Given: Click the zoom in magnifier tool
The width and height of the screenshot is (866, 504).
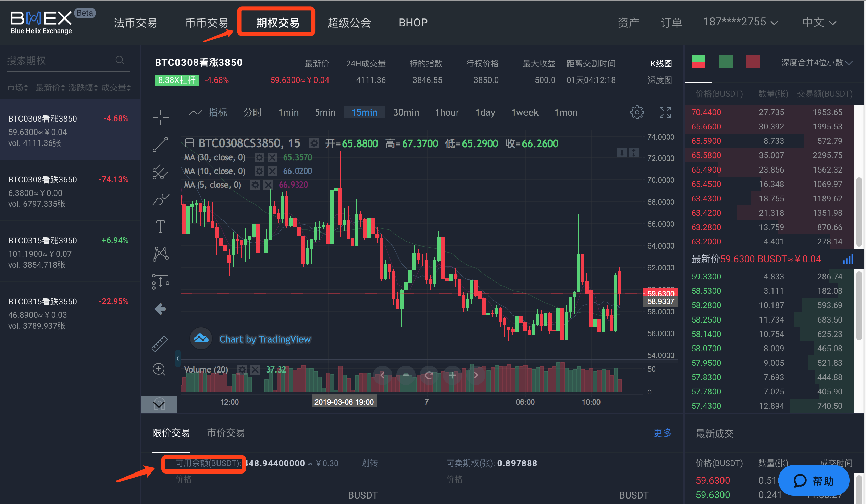Looking at the screenshot, I should coord(159,369).
